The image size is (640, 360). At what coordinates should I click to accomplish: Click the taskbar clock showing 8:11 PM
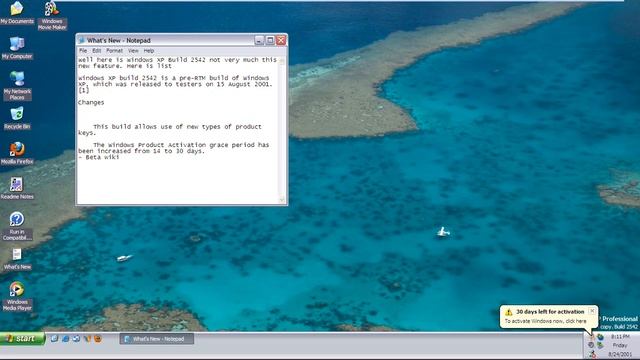pos(620,337)
